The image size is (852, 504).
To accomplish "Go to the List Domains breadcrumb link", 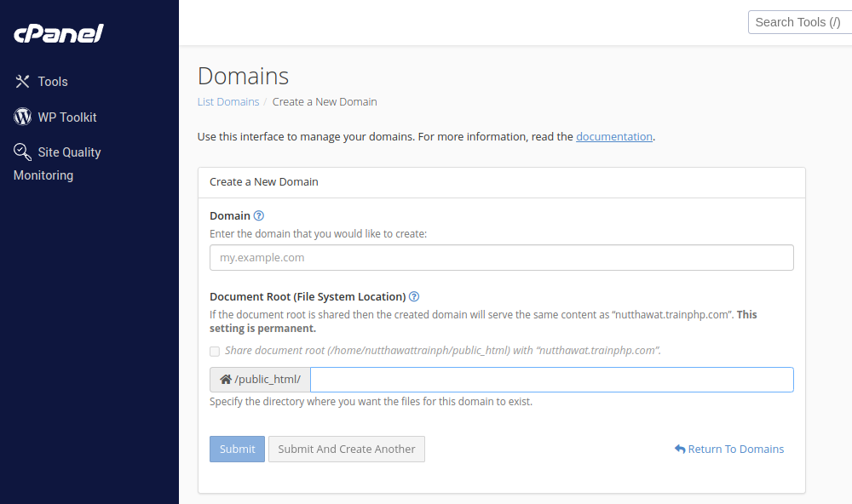I will coord(228,102).
